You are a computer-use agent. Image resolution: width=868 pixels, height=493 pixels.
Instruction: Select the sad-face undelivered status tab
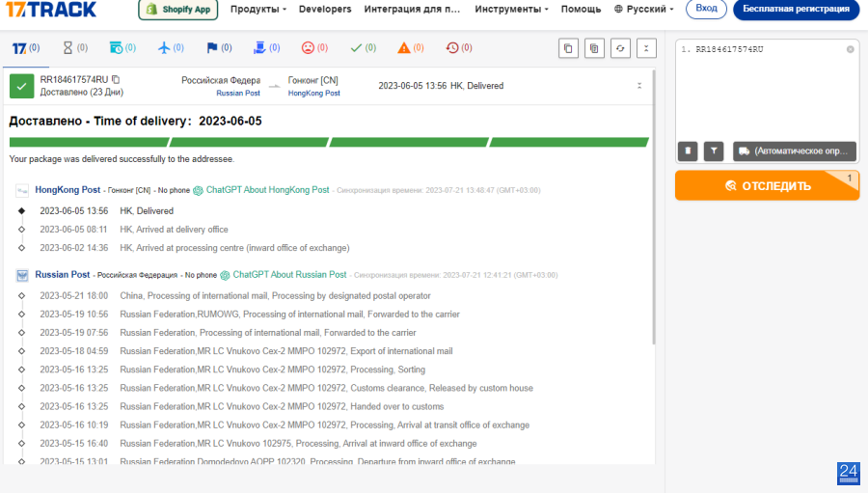pyautogui.click(x=314, y=48)
